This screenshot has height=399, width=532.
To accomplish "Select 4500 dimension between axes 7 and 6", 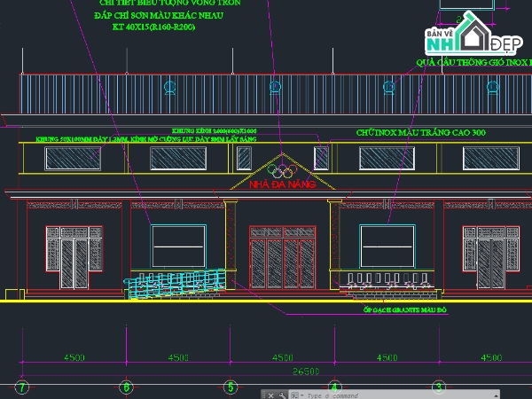I will click(74, 357).
